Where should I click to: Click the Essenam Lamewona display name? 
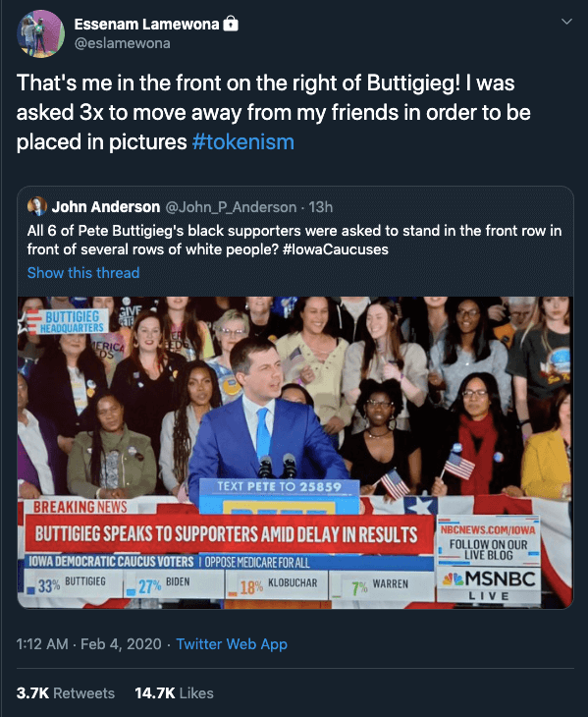pos(146,25)
